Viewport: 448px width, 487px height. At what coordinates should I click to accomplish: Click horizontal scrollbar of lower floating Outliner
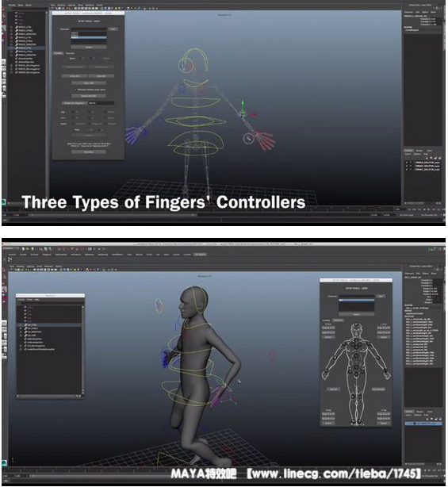[x=50, y=396]
